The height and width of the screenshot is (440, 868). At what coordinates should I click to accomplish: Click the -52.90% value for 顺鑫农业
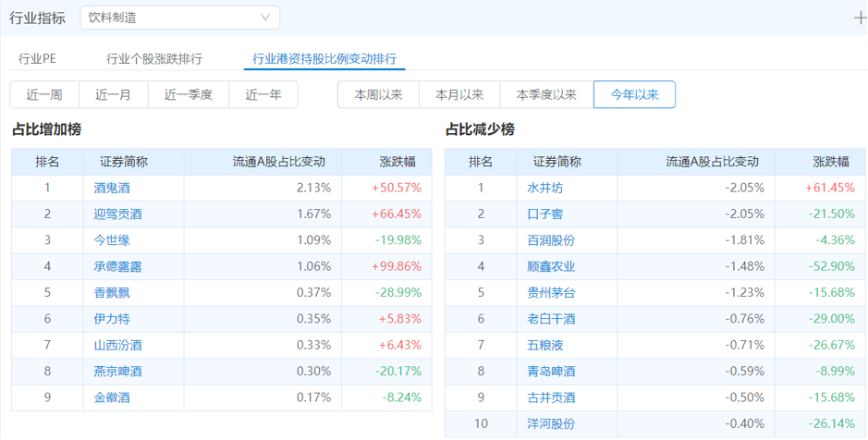tap(831, 267)
